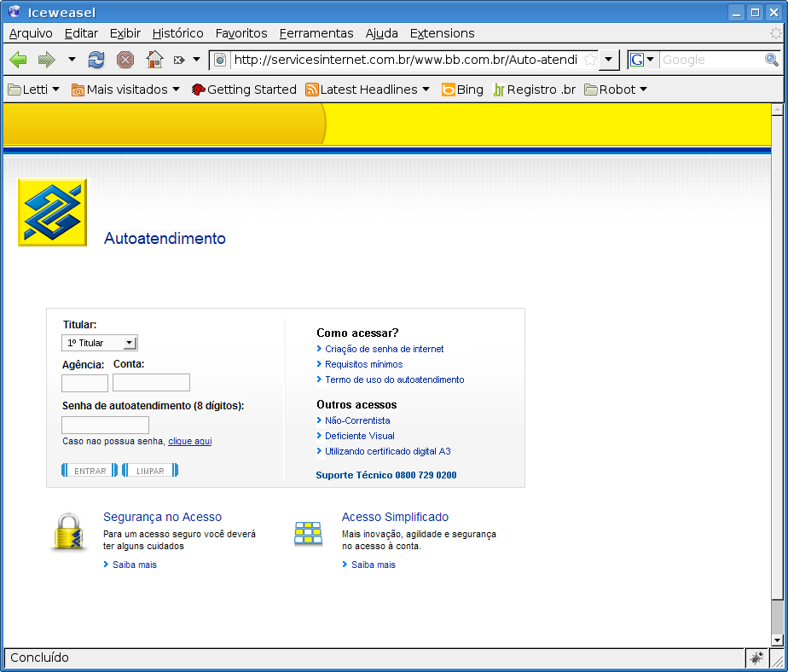788x672 pixels.
Task: Open Criação de senha de internet link
Action: (x=384, y=349)
